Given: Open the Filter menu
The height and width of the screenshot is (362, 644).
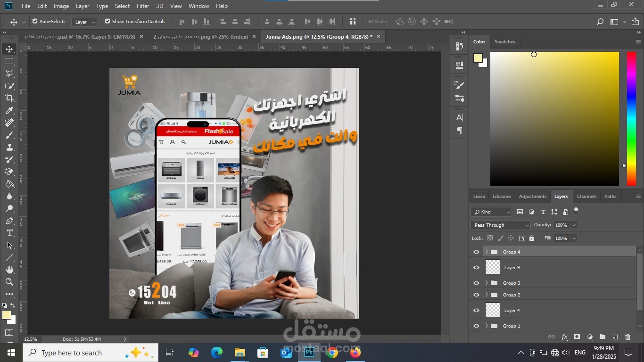Looking at the screenshot, I should tap(143, 6).
